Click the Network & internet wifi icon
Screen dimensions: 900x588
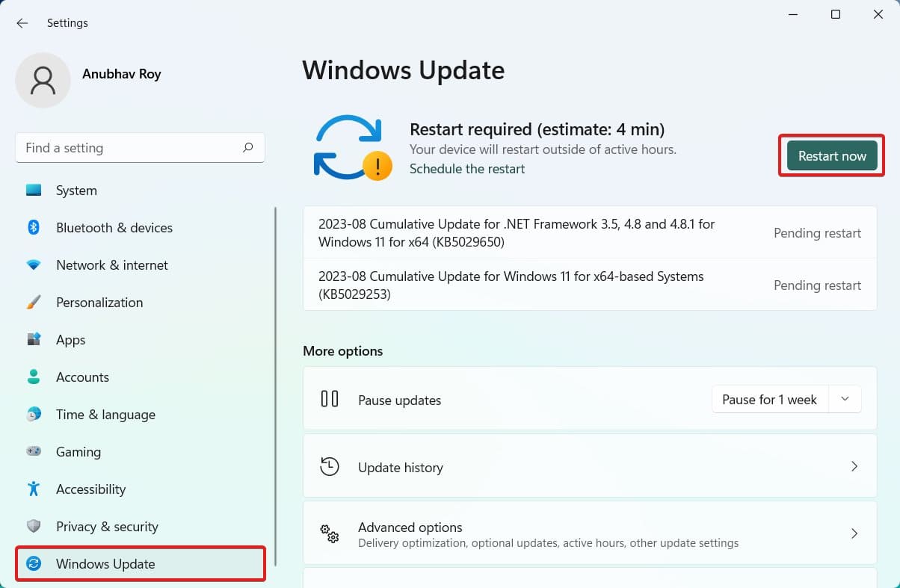[34, 265]
